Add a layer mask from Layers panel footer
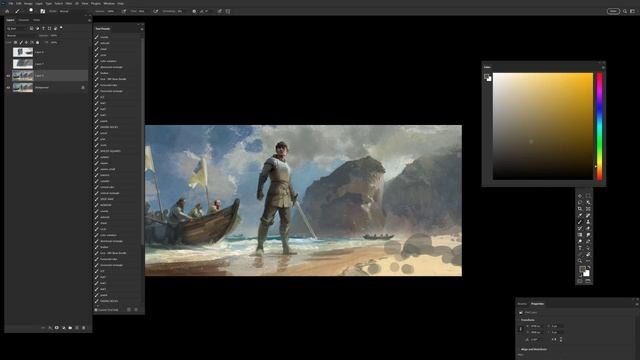The width and height of the screenshot is (640, 360). [x=57, y=327]
